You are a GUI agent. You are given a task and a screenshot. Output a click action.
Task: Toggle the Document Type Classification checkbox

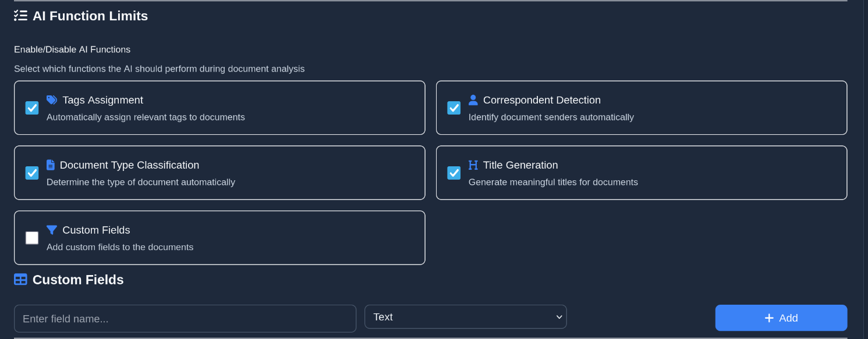[x=32, y=173]
